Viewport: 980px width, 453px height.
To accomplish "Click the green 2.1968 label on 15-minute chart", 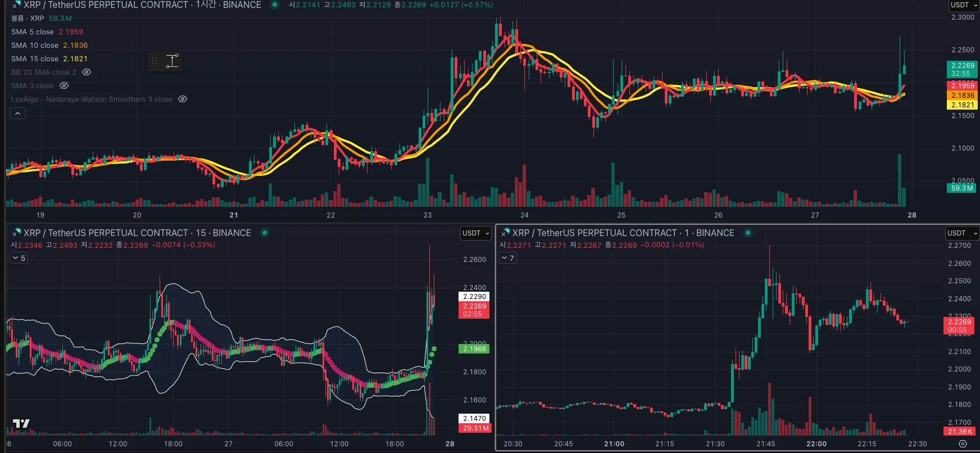I will coord(474,349).
